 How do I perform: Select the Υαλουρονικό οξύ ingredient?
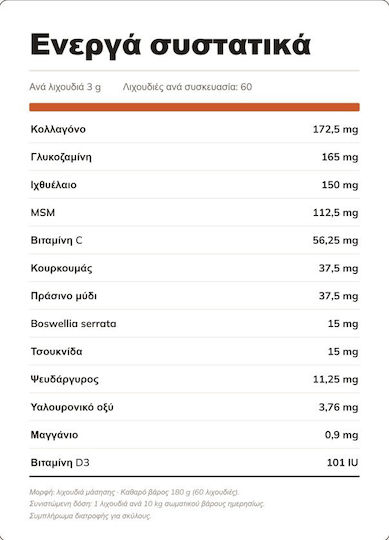[72, 407]
